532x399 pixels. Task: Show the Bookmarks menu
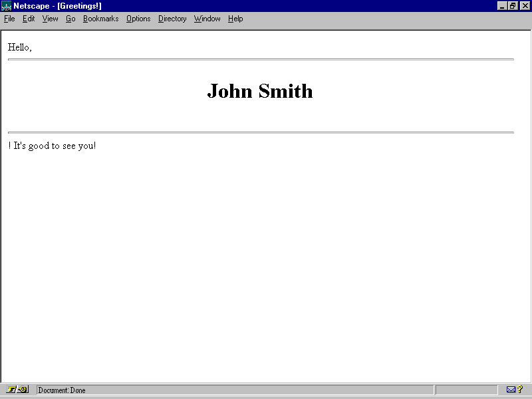(100, 19)
